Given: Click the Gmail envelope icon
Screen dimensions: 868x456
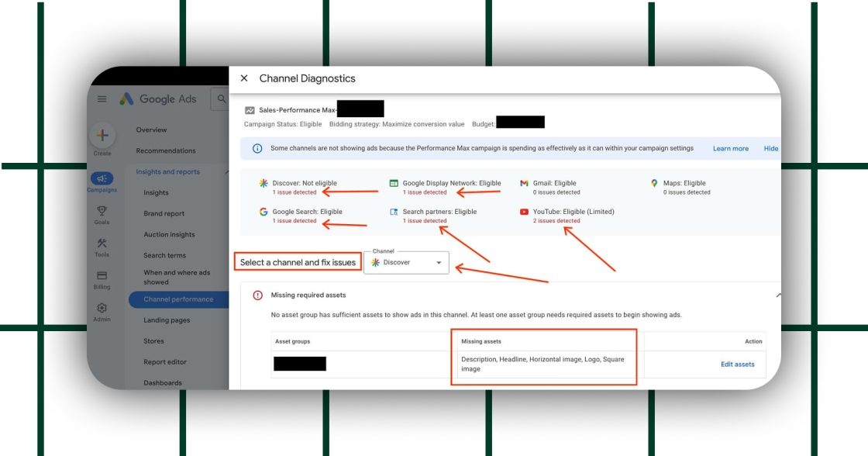Looking at the screenshot, I should [x=524, y=183].
